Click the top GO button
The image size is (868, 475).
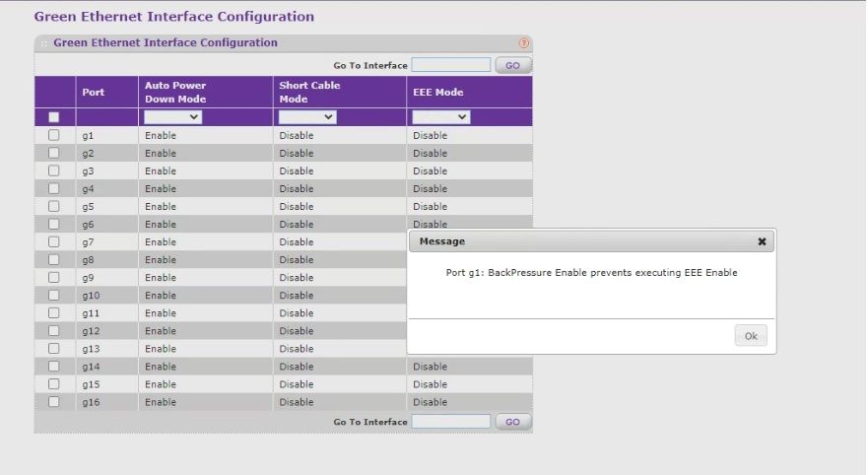click(513, 65)
